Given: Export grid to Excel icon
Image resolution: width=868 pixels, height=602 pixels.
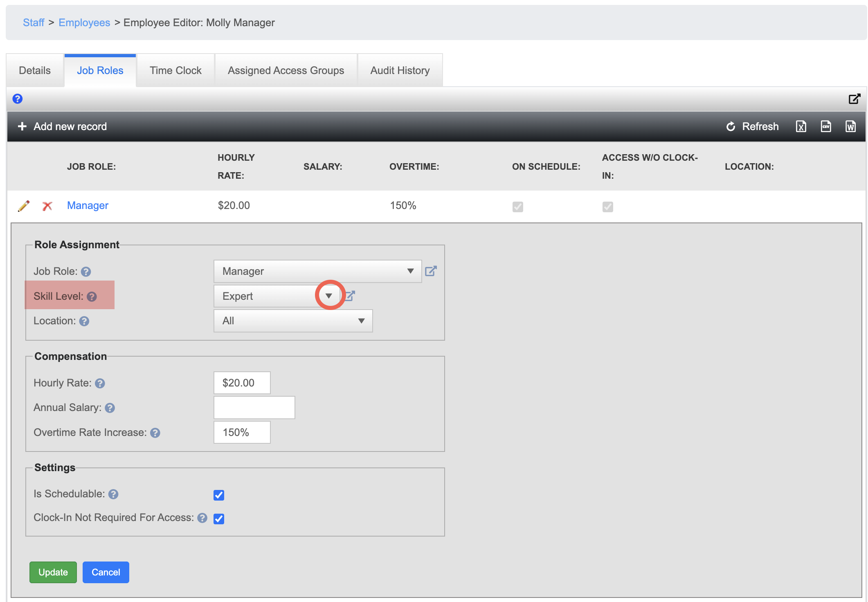Looking at the screenshot, I should point(801,127).
